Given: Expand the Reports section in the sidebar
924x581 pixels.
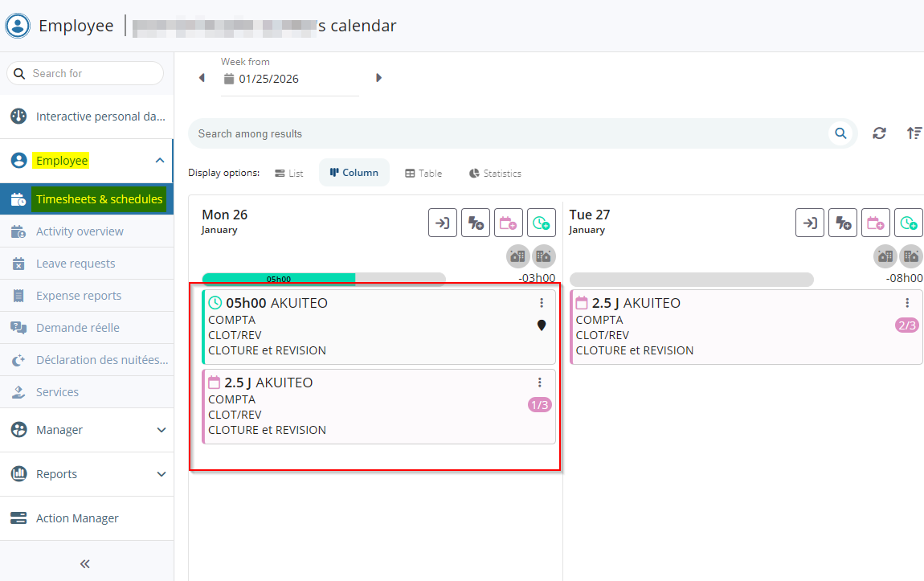Looking at the screenshot, I should point(161,474).
